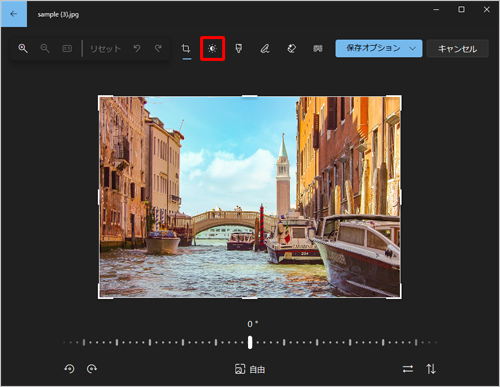The image size is (500, 387).
Task: Rotate image counterclockwise 90 degrees
Action: coord(69,369)
